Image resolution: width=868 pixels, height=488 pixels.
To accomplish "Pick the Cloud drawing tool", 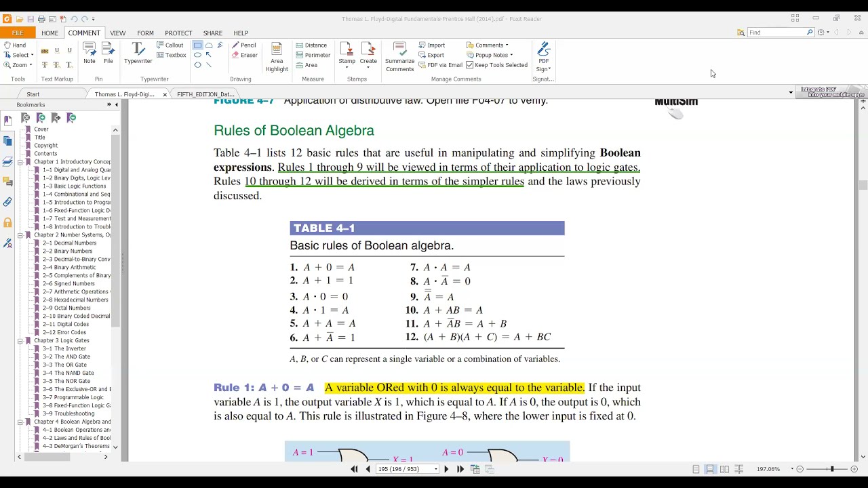I will click(209, 45).
